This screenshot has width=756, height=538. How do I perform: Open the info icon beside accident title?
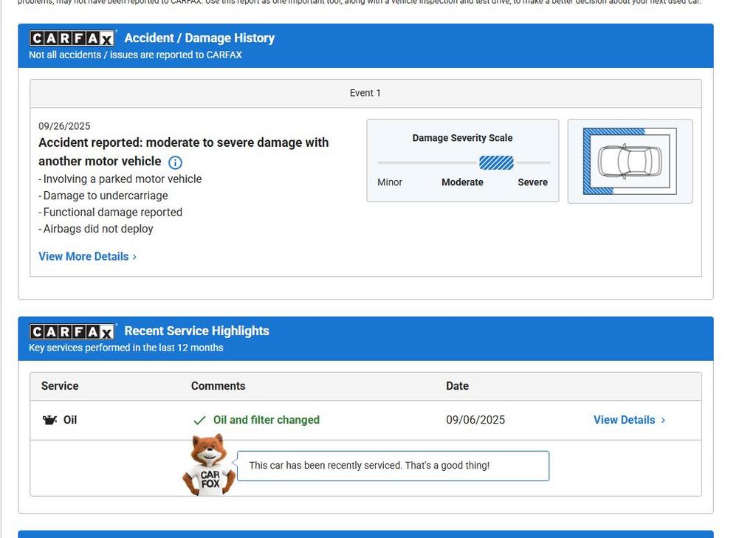175,162
